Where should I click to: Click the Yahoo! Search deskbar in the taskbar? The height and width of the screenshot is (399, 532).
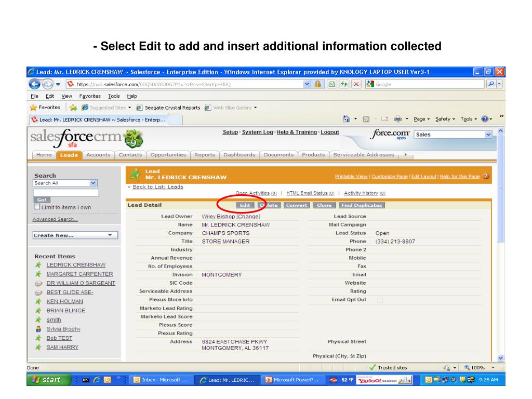coord(384,380)
